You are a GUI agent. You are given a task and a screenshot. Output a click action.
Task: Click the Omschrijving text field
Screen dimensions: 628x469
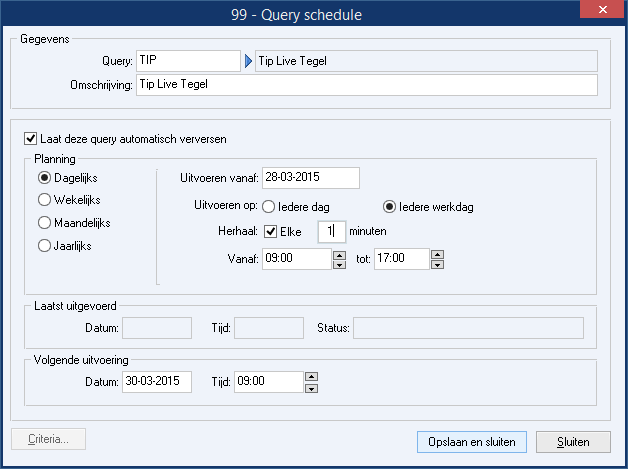coord(367,85)
